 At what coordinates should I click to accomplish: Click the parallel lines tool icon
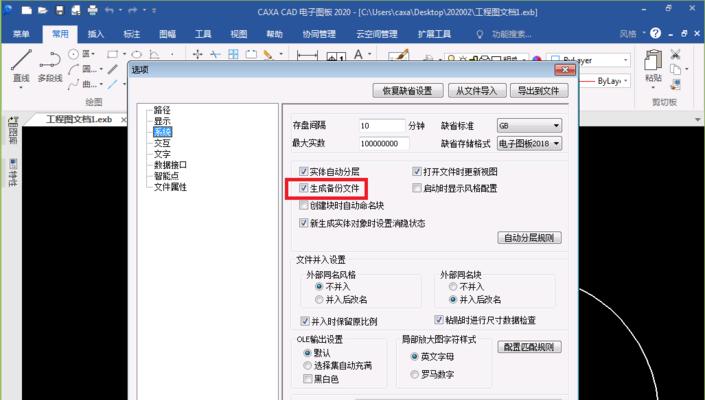[x=112, y=69]
